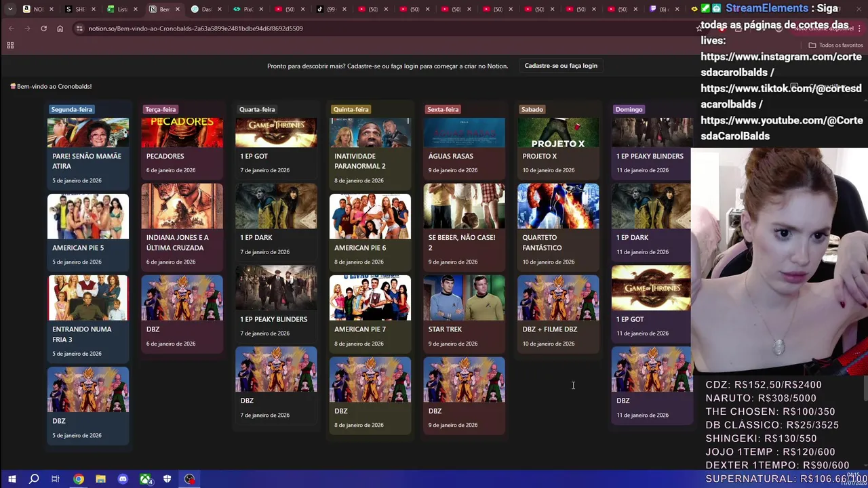Select the Domingo column tag
Viewport: 868px width, 488px height.
coord(629,109)
